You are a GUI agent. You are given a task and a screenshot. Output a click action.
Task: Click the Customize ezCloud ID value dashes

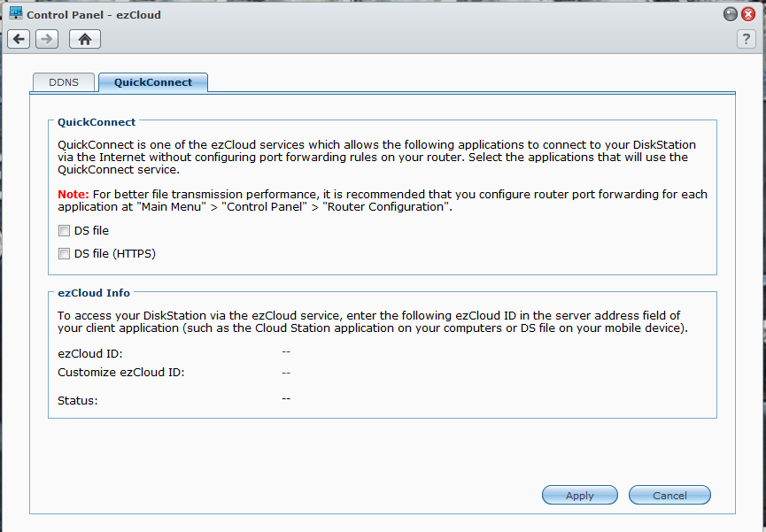[x=286, y=373]
